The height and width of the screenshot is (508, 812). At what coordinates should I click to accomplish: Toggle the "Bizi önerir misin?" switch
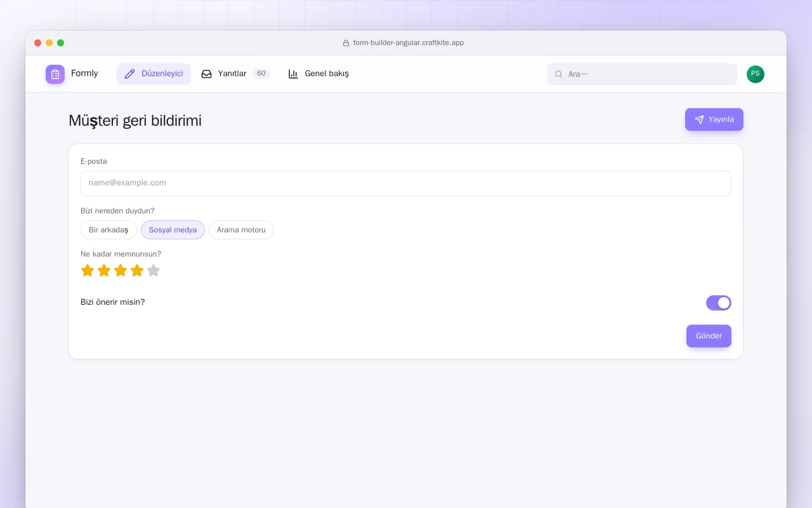tap(719, 303)
